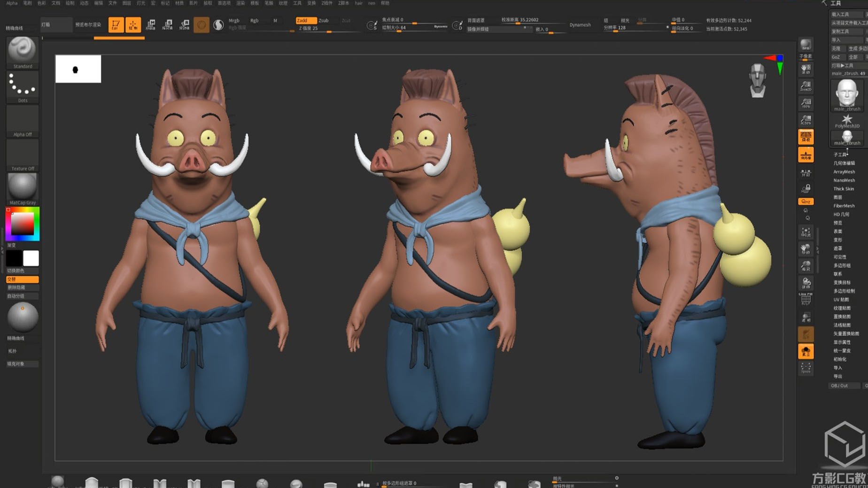Expand the UV 贴图 section
This screenshot has height=488, width=868.
(841, 299)
